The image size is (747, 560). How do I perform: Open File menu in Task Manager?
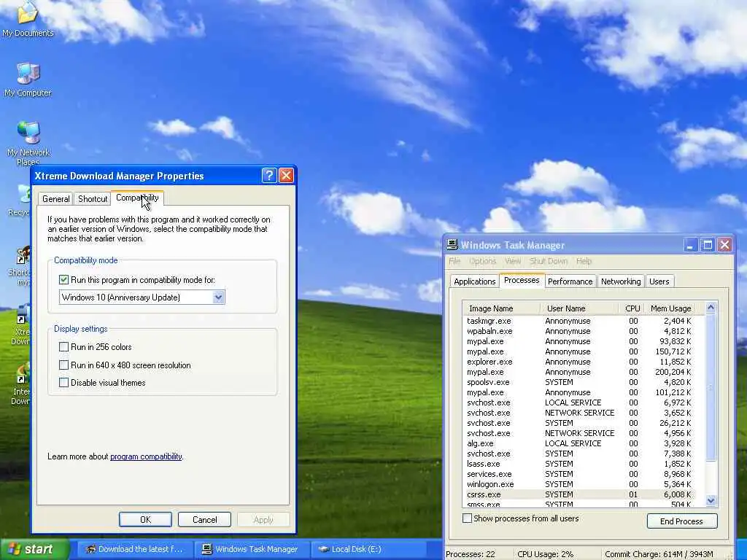point(454,261)
